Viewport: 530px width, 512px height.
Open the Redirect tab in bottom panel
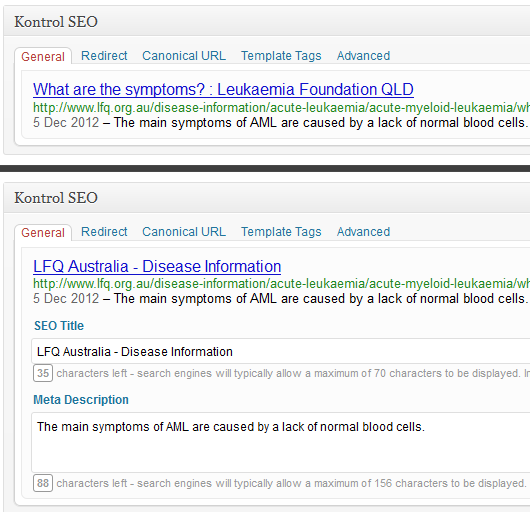tap(104, 232)
